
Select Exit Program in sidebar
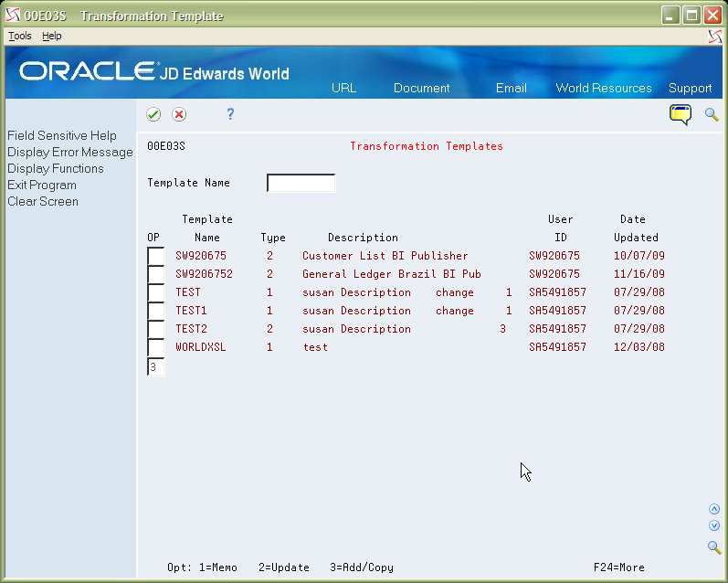tap(42, 185)
